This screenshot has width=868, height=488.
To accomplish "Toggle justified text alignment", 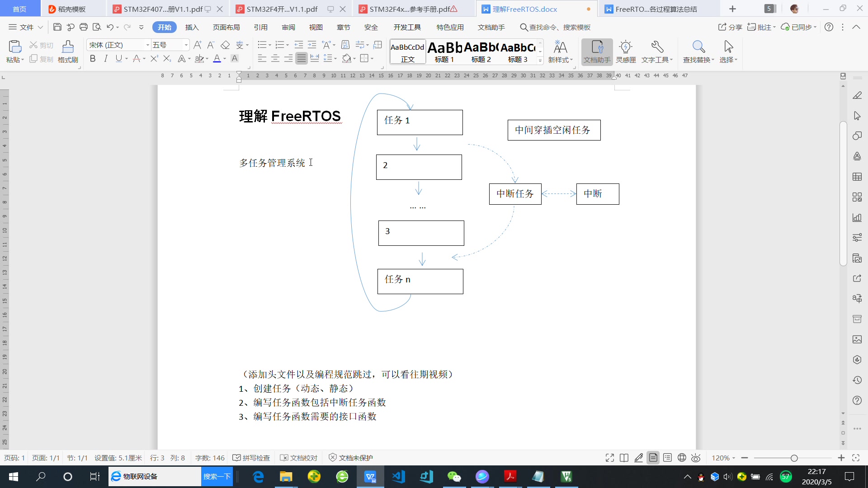I will tap(301, 58).
